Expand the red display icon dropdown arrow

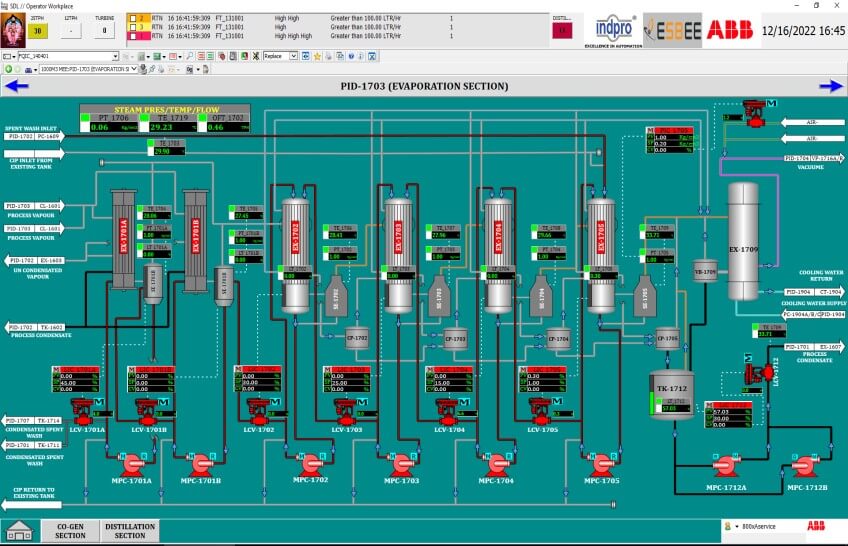click(x=180, y=56)
